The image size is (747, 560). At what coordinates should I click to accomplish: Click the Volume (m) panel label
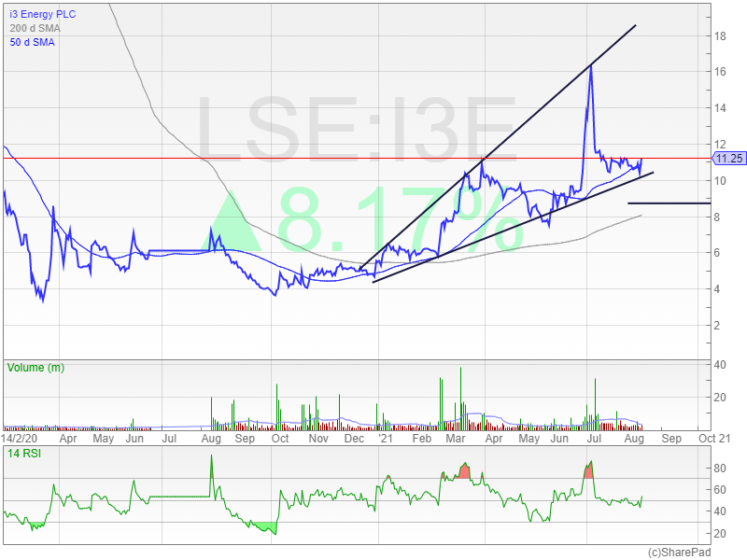click(x=35, y=368)
